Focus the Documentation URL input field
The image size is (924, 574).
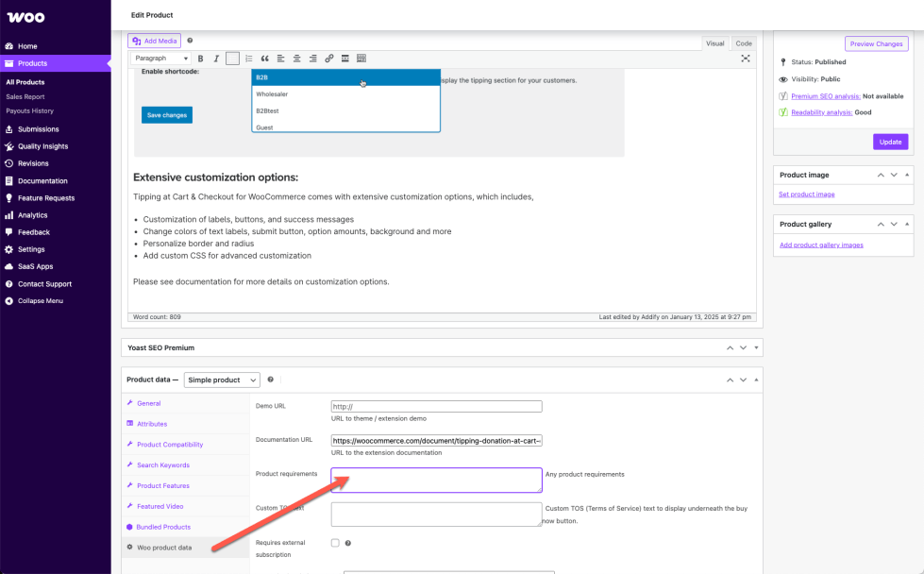tap(436, 441)
